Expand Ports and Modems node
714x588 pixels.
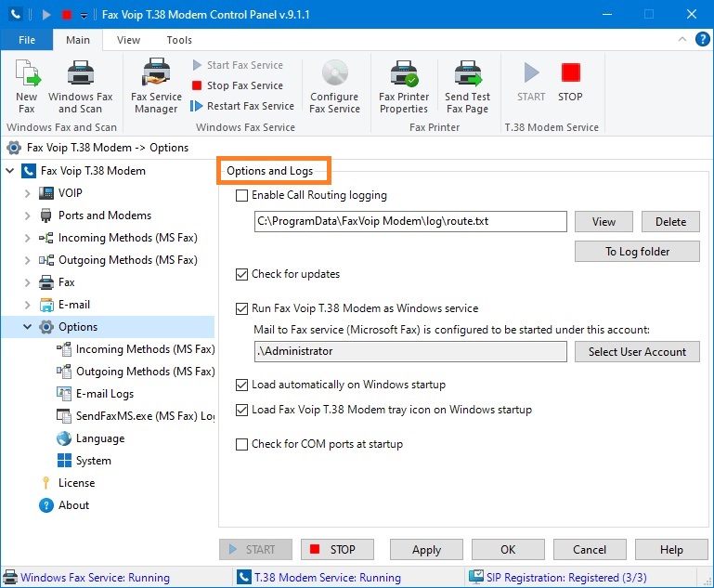[27, 216]
